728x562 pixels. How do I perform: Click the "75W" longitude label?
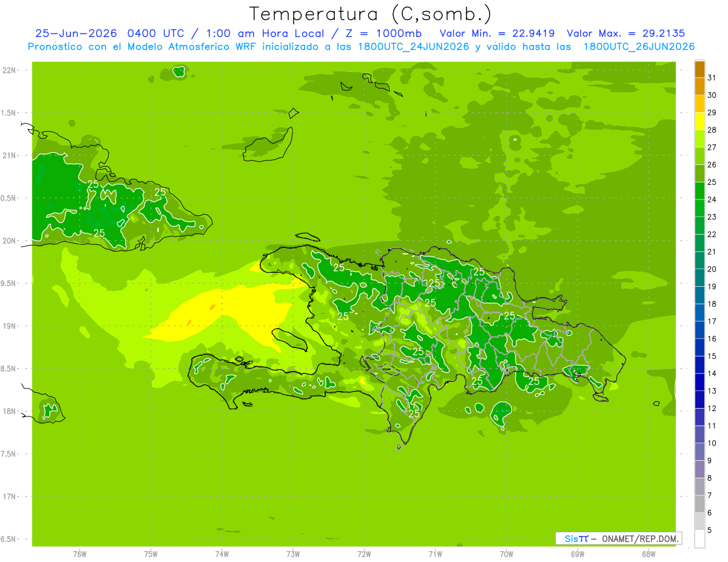(x=151, y=554)
